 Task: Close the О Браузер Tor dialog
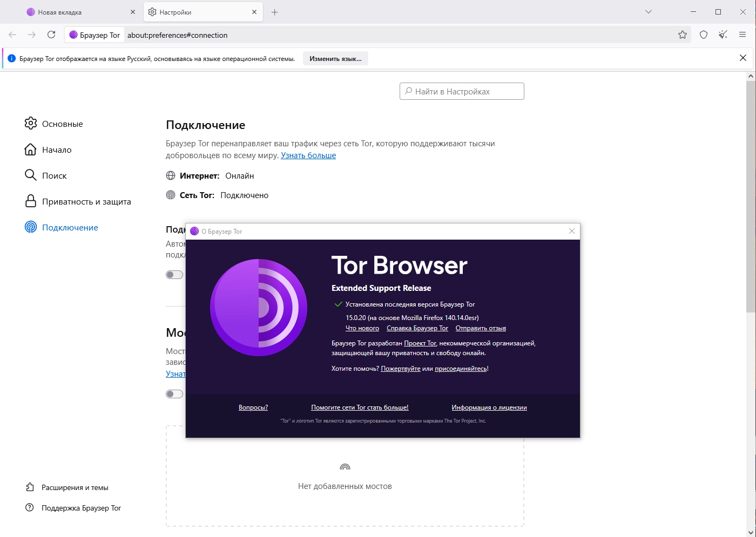click(572, 231)
